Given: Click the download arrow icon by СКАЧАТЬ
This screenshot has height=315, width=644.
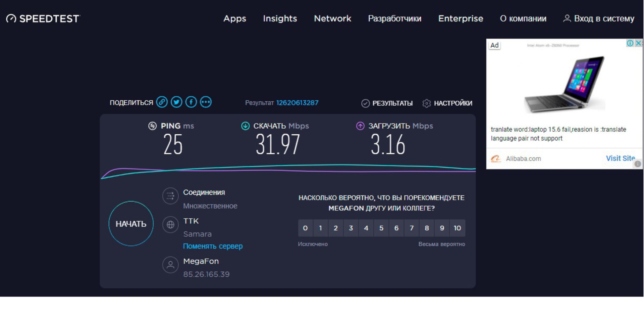Looking at the screenshot, I should [x=246, y=126].
